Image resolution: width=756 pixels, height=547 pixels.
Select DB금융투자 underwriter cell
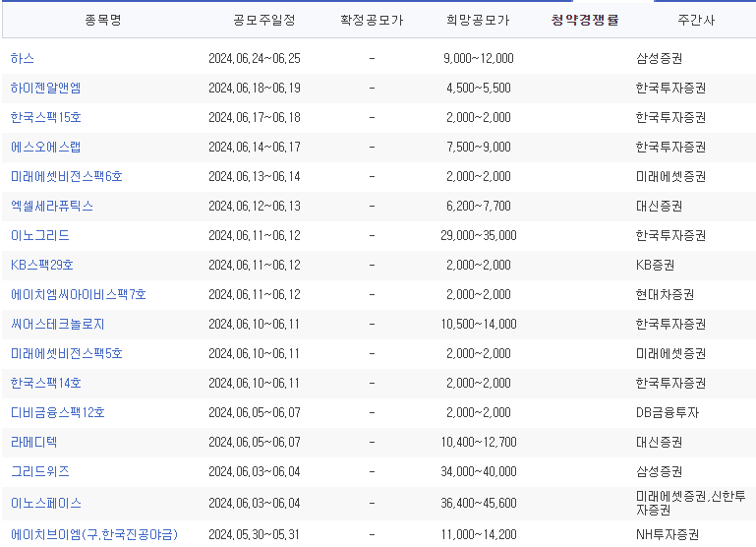point(668,412)
